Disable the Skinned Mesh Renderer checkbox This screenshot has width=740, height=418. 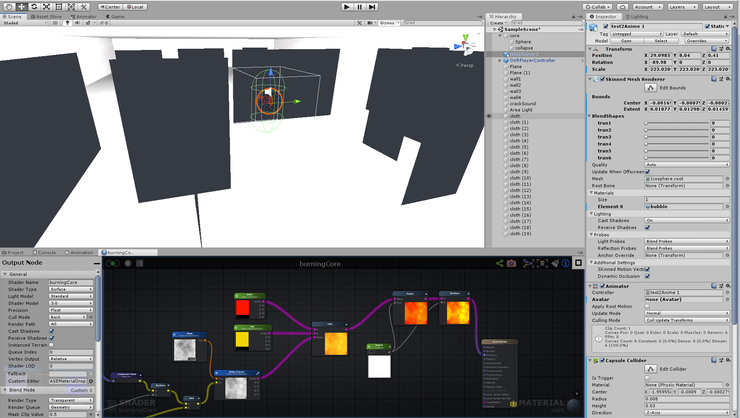pos(602,79)
